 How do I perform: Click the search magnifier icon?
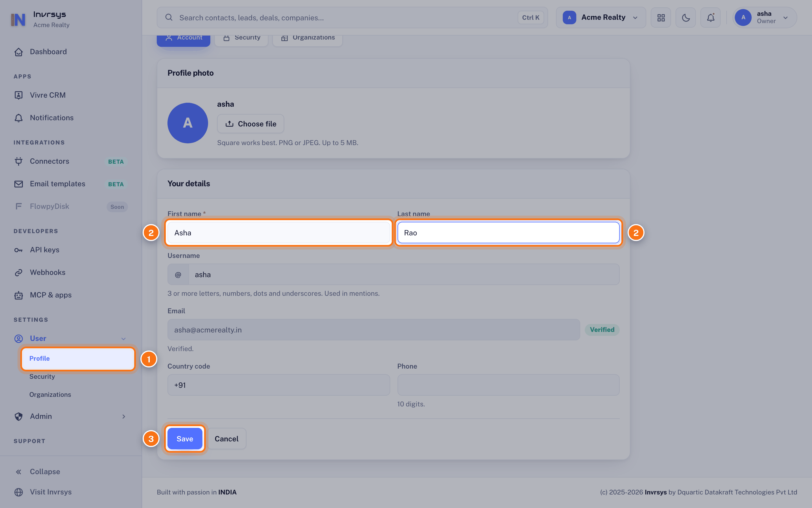169,17
